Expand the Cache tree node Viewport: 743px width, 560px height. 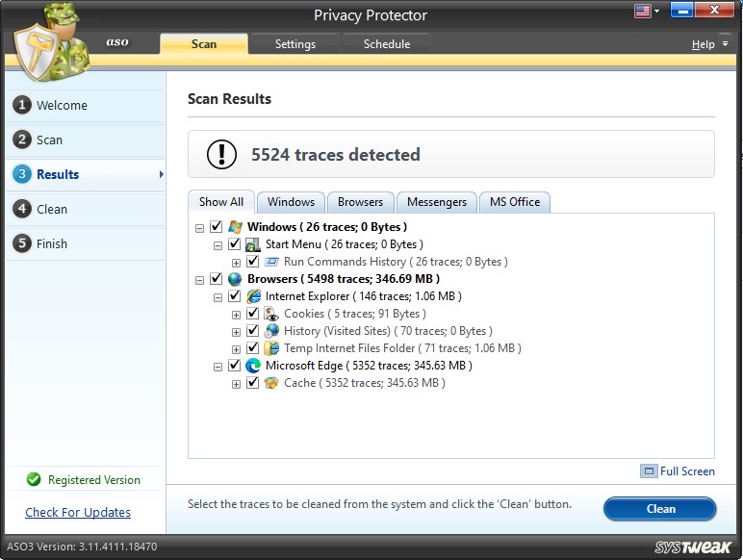tap(236, 384)
